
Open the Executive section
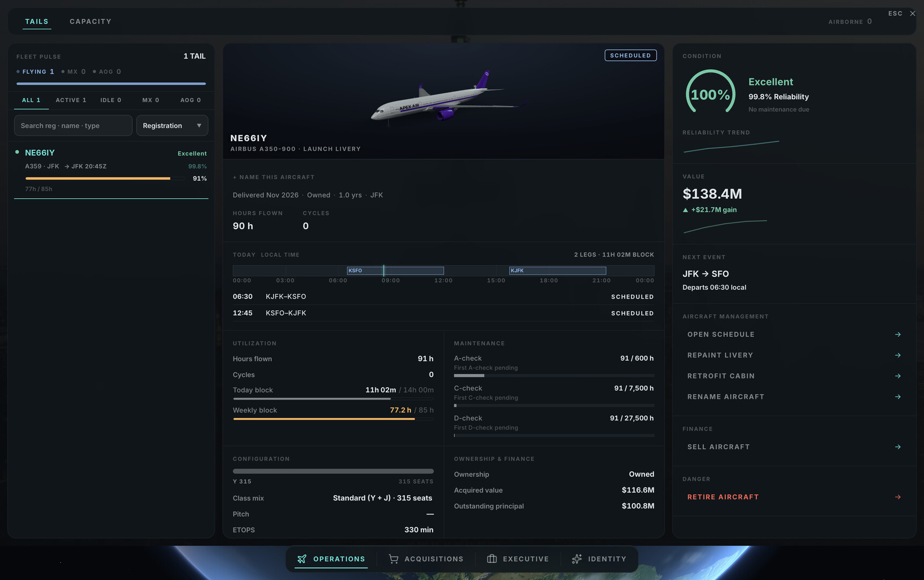(518, 559)
